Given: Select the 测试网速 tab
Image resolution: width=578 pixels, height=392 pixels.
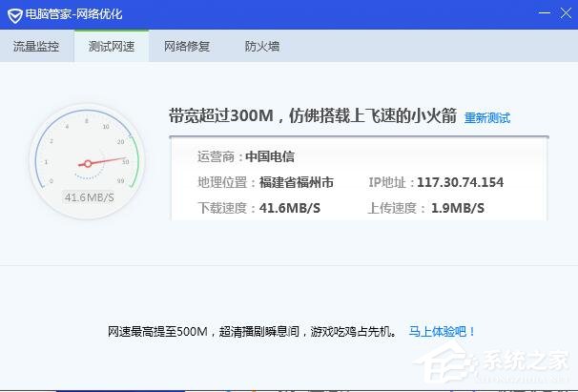Looking at the screenshot, I should [111, 46].
